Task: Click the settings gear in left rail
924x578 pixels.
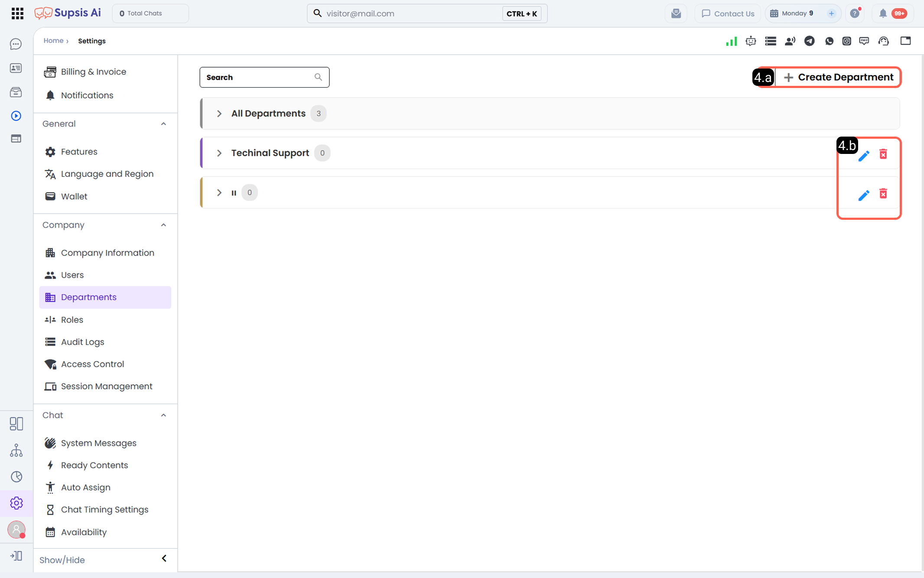Action: (16, 503)
